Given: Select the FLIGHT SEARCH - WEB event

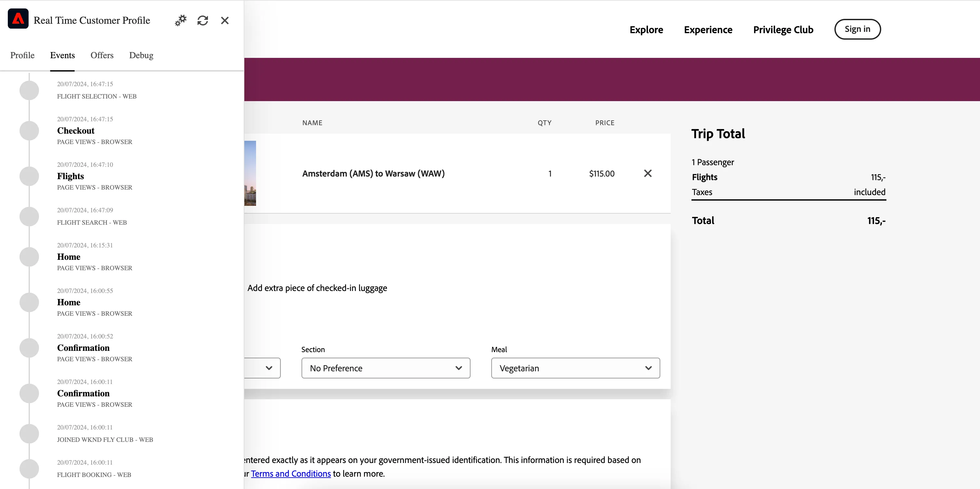Looking at the screenshot, I should 92,216.
